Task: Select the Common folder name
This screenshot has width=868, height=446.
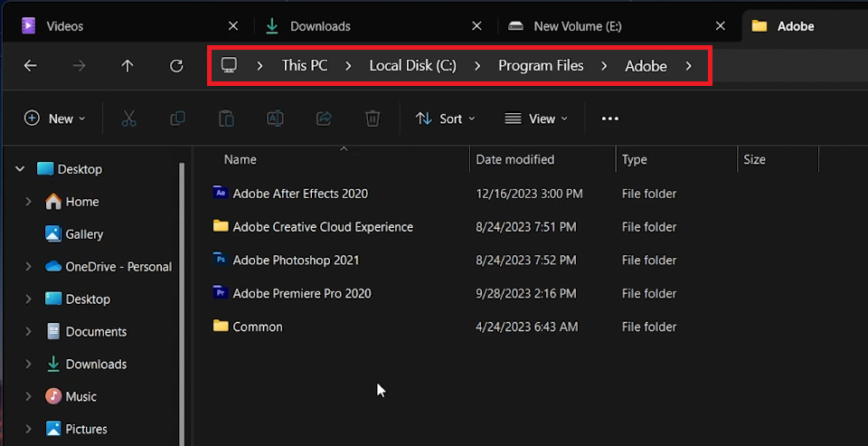Action: pos(258,327)
